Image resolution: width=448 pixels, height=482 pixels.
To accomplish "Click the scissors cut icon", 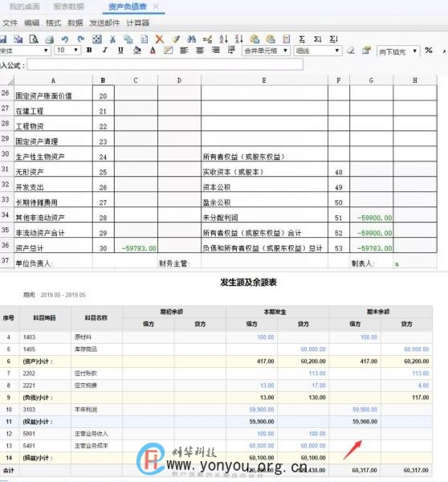I will coord(112,39).
